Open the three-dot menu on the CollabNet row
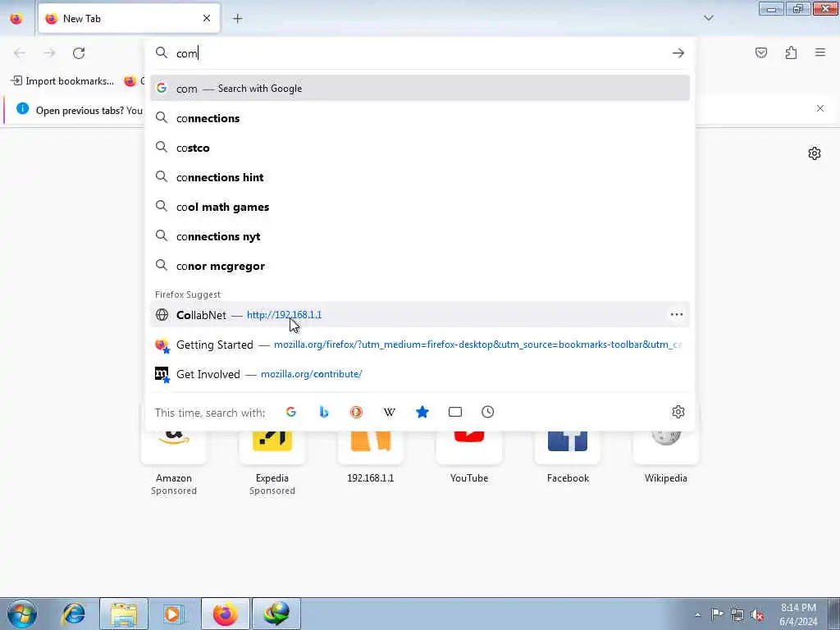The image size is (840, 630). pos(677,314)
